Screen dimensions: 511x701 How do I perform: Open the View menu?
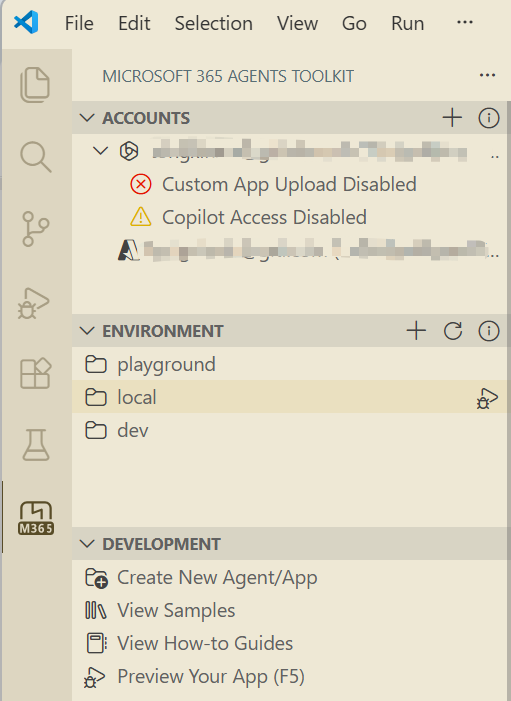297,23
